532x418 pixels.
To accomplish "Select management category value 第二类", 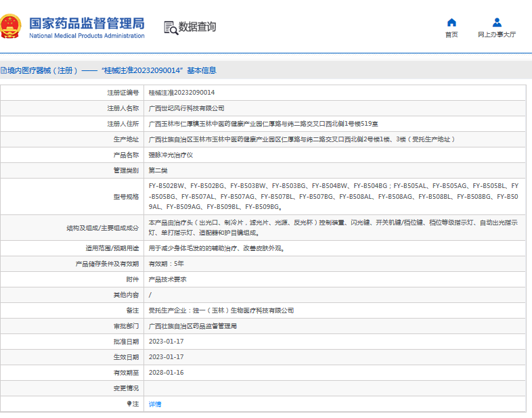I will click(158, 170).
